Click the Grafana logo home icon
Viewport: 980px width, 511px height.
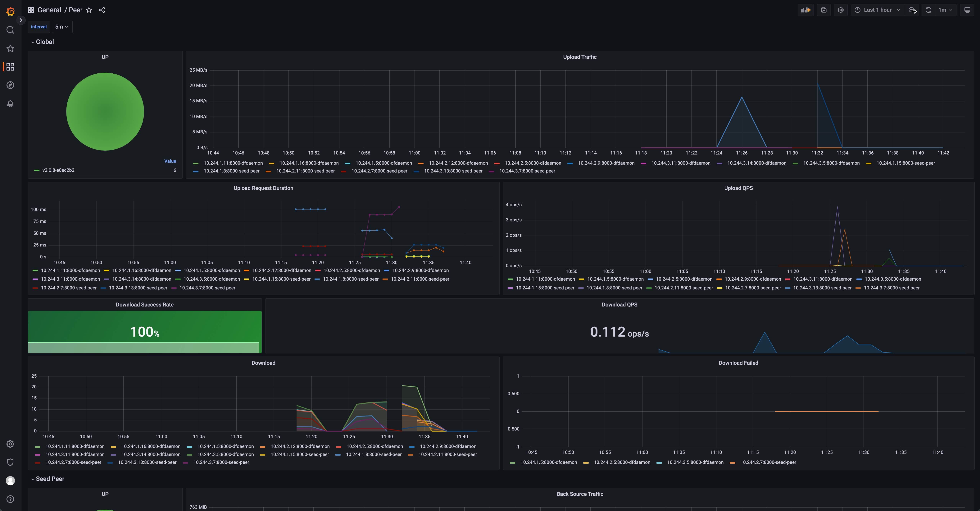pyautogui.click(x=11, y=12)
